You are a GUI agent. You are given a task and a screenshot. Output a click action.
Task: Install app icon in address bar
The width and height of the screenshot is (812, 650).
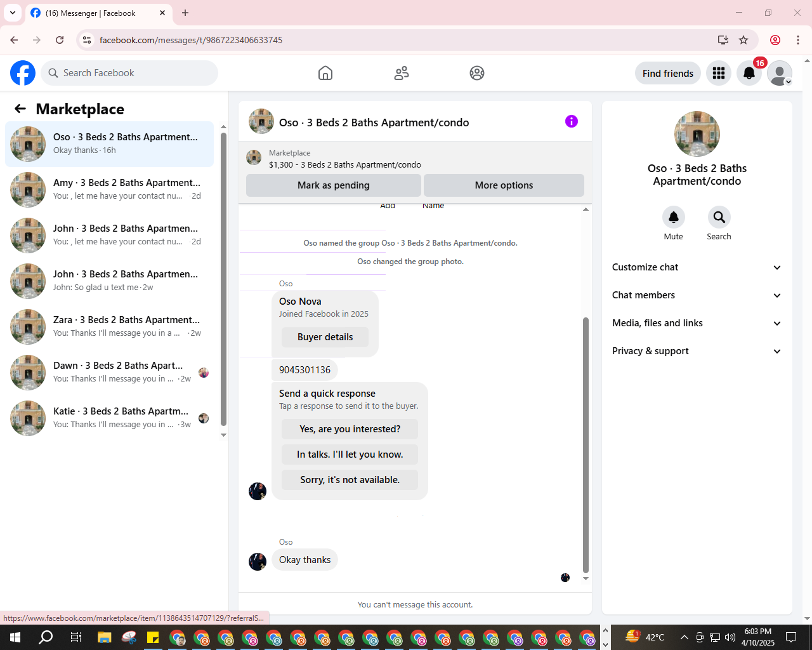[723, 40]
